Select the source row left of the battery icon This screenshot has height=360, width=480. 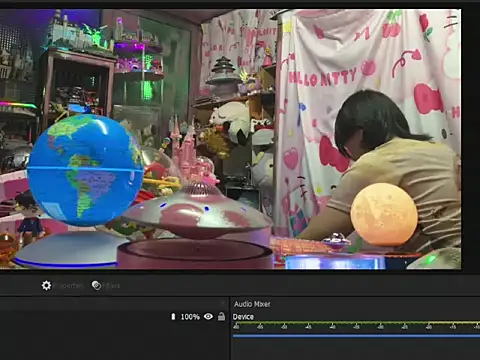click(85, 317)
